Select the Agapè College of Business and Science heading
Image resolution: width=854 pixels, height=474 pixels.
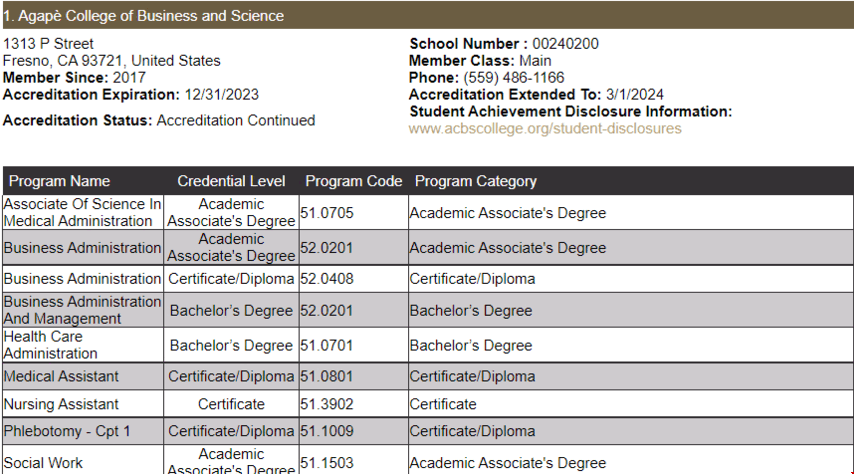click(144, 16)
